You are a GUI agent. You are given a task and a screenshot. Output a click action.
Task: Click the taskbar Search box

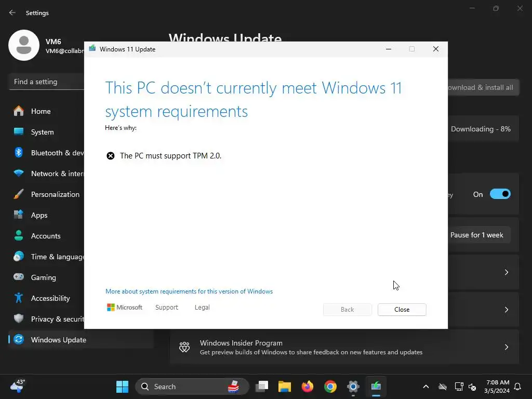192,387
